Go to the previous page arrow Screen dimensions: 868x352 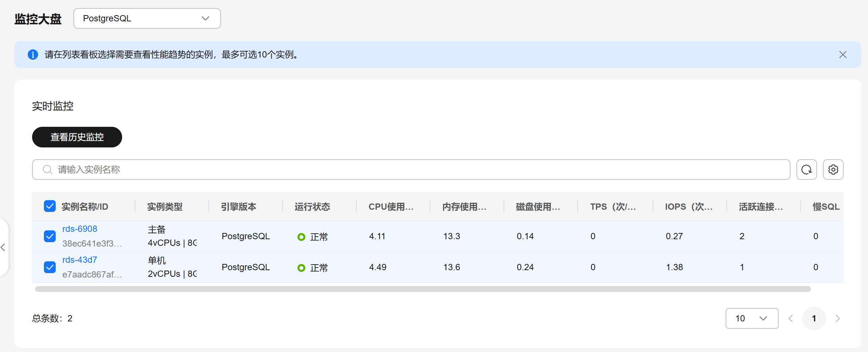pos(791,318)
